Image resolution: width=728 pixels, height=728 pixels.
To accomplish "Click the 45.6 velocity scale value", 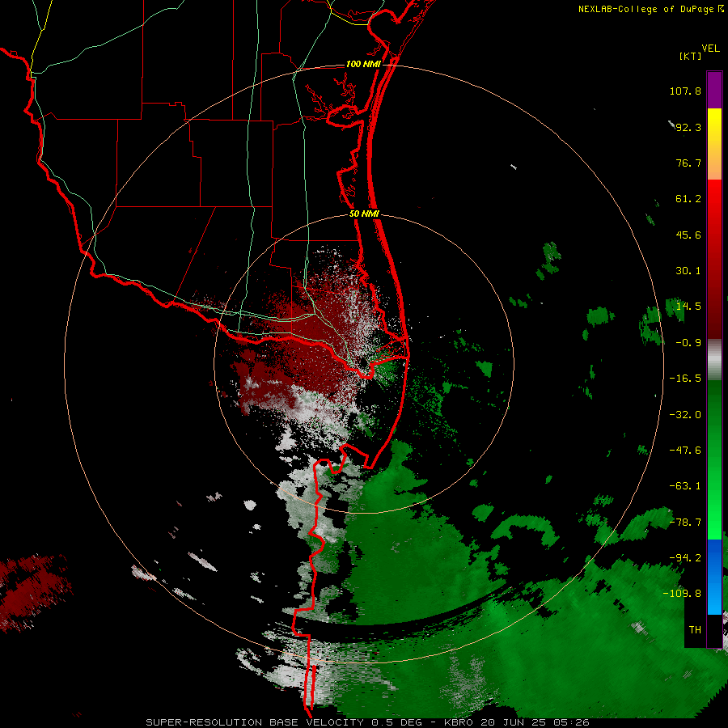I will pos(688,235).
